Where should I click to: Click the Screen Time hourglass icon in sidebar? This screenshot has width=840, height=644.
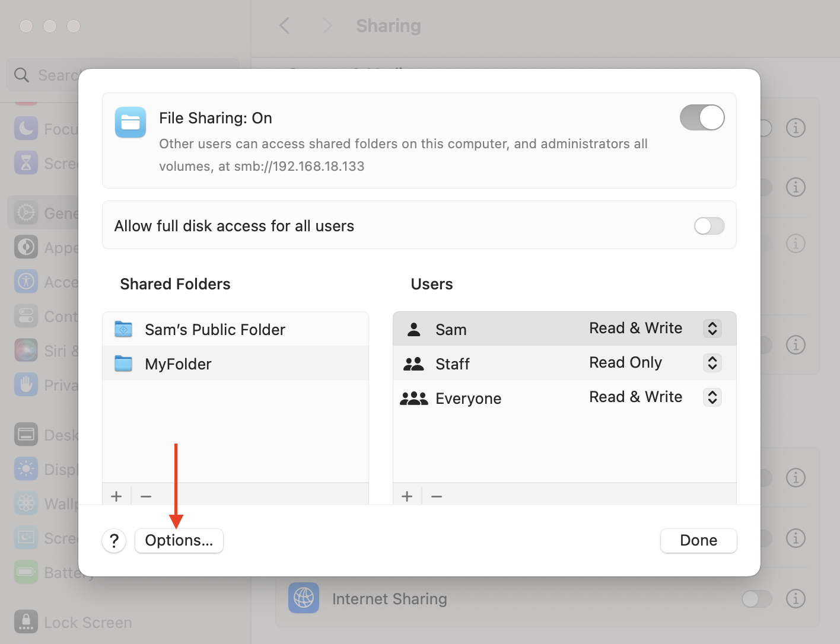click(x=26, y=163)
